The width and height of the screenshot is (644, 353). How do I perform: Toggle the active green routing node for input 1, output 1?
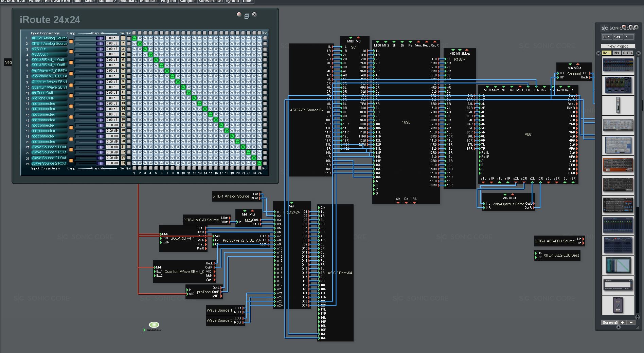tap(134, 38)
